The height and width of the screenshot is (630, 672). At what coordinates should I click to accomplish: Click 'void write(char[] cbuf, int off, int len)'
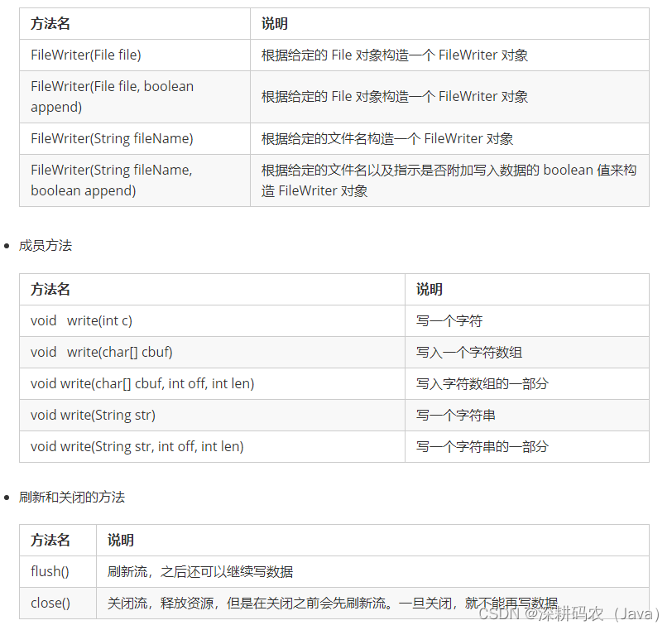142,383
